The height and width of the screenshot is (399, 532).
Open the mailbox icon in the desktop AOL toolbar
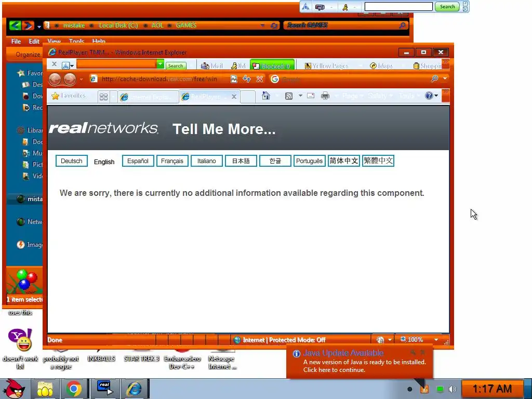[x=320, y=7]
